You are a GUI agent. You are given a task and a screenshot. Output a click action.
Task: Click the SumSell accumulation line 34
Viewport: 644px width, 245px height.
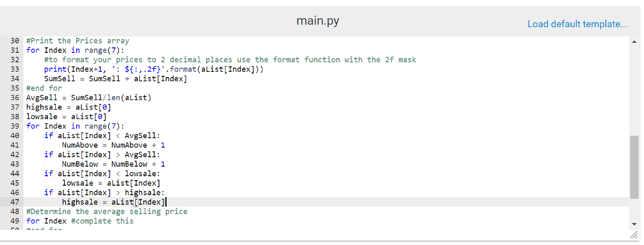point(116,79)
